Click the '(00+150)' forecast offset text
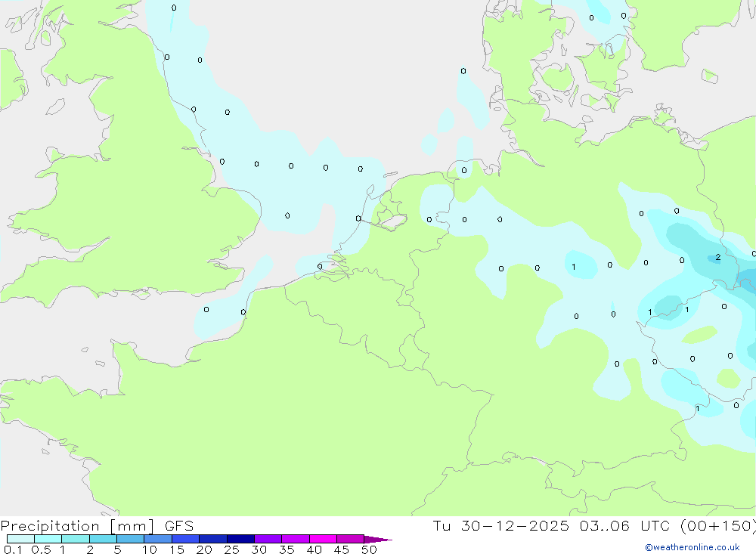This screenshot has height=554, width=756. 718,526
